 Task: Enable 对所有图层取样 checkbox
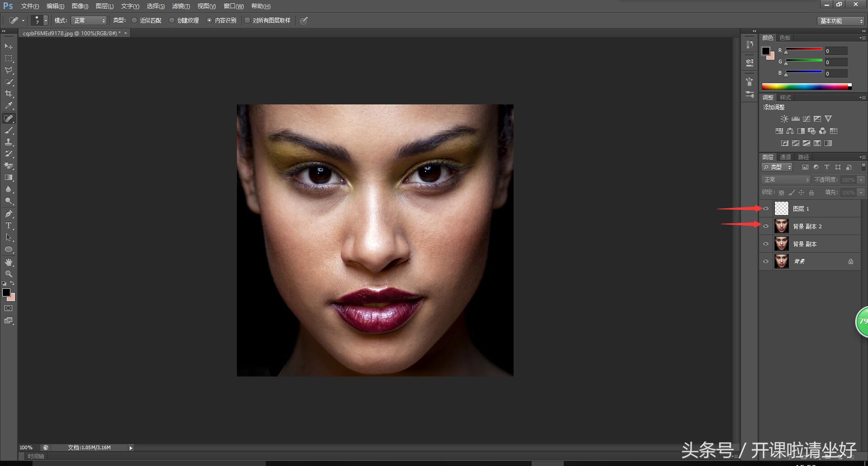tap(247, 20)
